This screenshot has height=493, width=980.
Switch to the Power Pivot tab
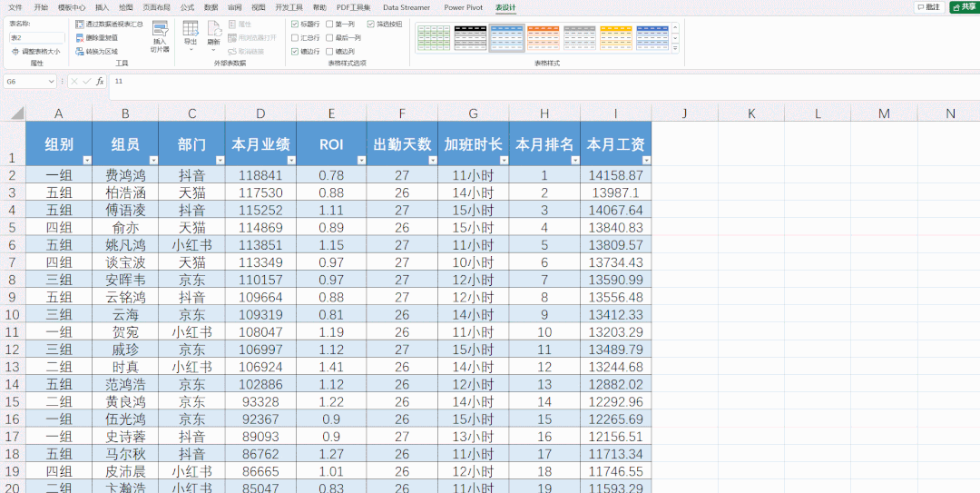(x=463, y=7)
